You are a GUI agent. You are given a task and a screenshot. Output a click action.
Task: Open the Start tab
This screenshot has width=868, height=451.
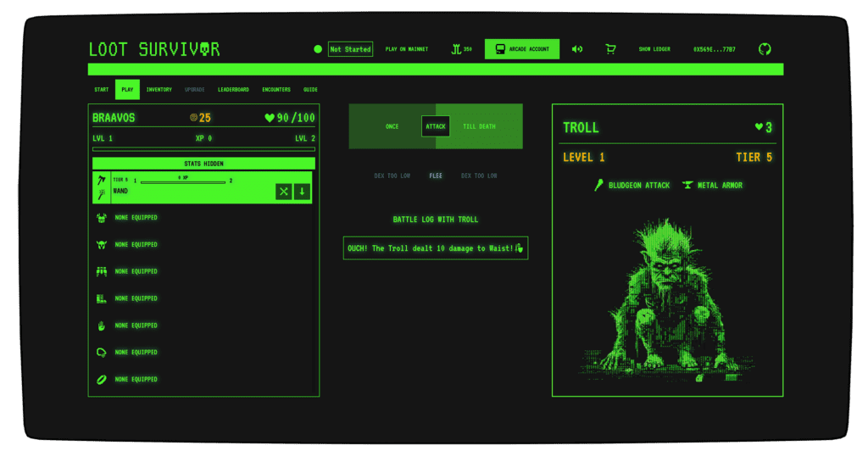[102, 90]
